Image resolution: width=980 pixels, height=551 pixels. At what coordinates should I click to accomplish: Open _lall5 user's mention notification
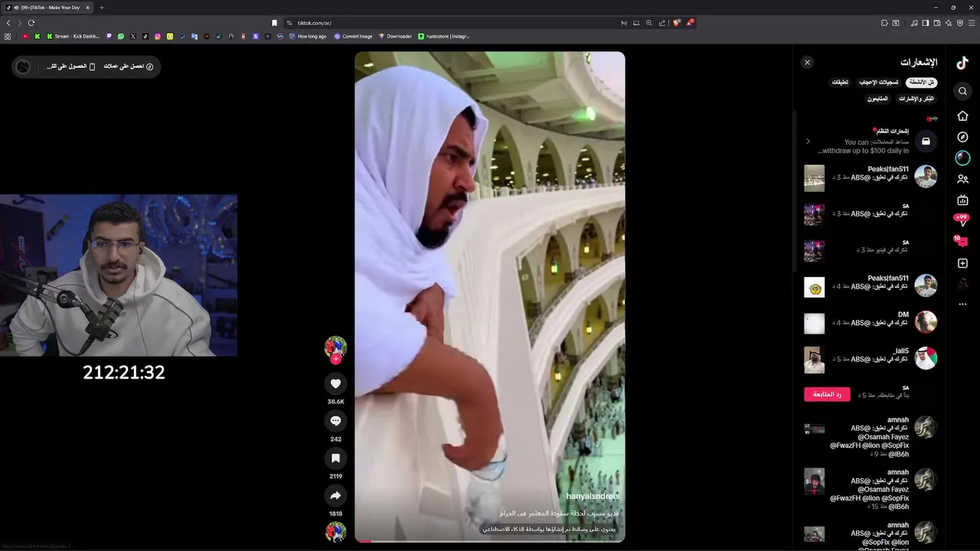tap(871, 359)
